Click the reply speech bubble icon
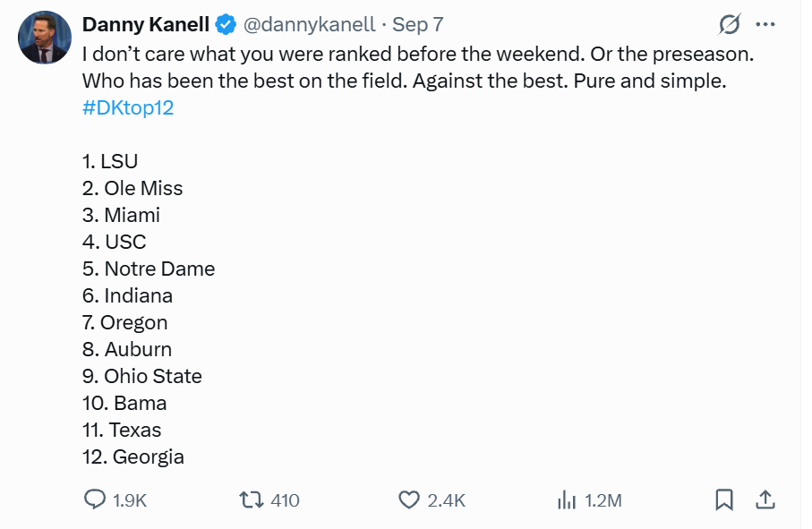Viewport: 812px width, 529px height. [x=94, y=500]
